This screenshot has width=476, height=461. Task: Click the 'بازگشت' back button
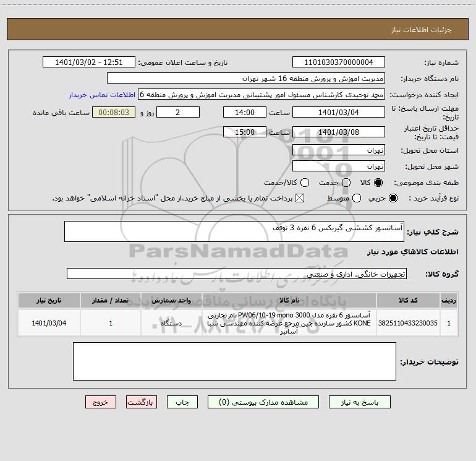pyautogui.click(x=142, y=402)
